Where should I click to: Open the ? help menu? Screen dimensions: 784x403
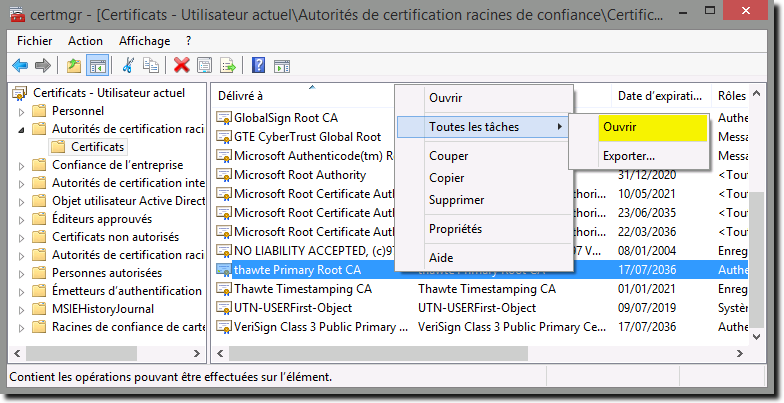pos(188,41)
